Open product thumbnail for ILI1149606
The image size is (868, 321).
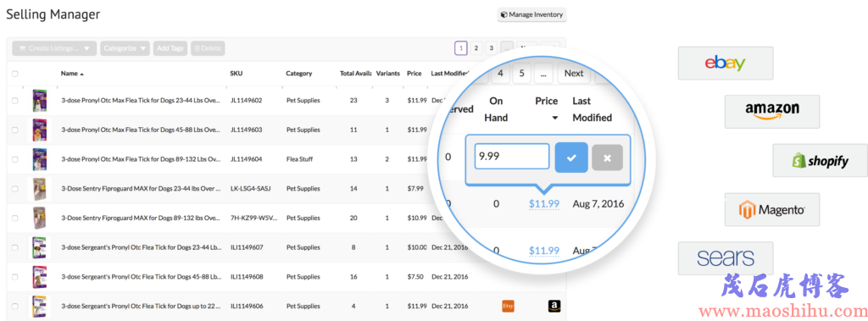click(39, 306)
